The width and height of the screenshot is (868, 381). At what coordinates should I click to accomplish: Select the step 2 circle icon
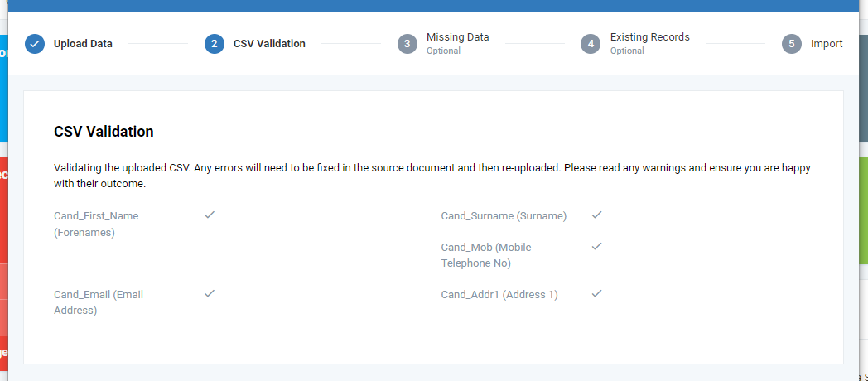coord(215,44)
